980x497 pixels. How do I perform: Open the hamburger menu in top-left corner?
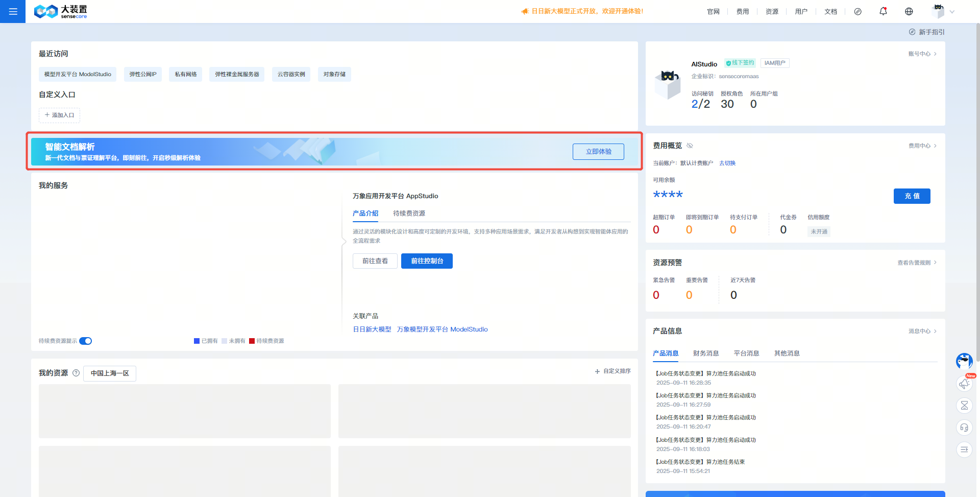13,11
